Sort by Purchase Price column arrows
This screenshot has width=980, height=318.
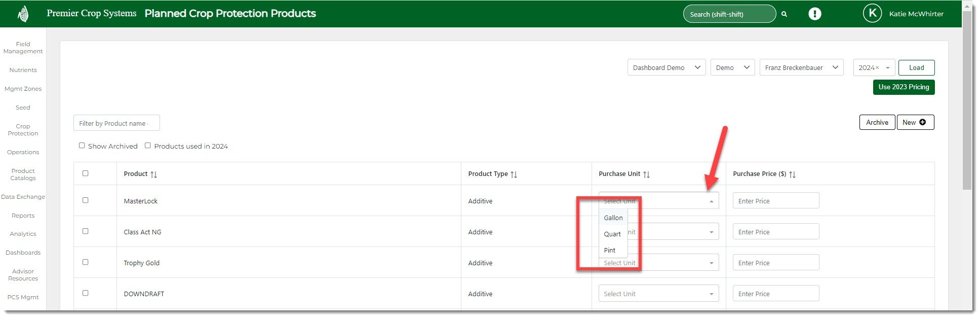pos(792,174)
